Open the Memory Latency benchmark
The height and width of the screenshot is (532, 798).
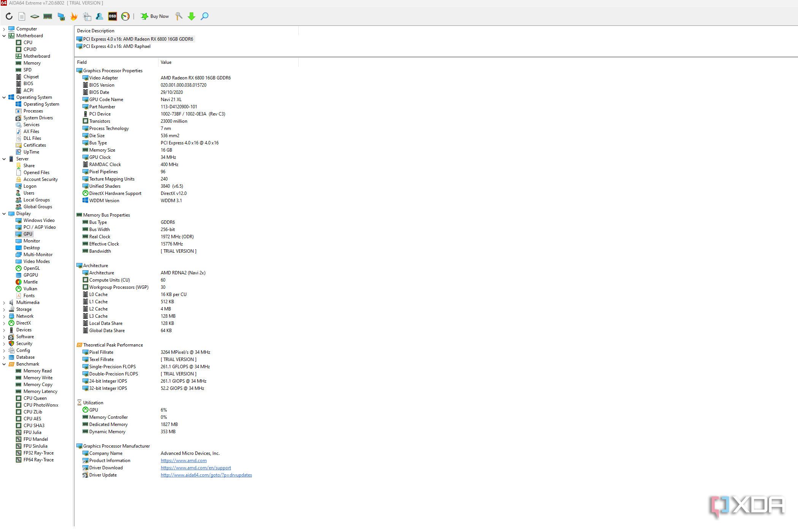(x=36, y=391)
